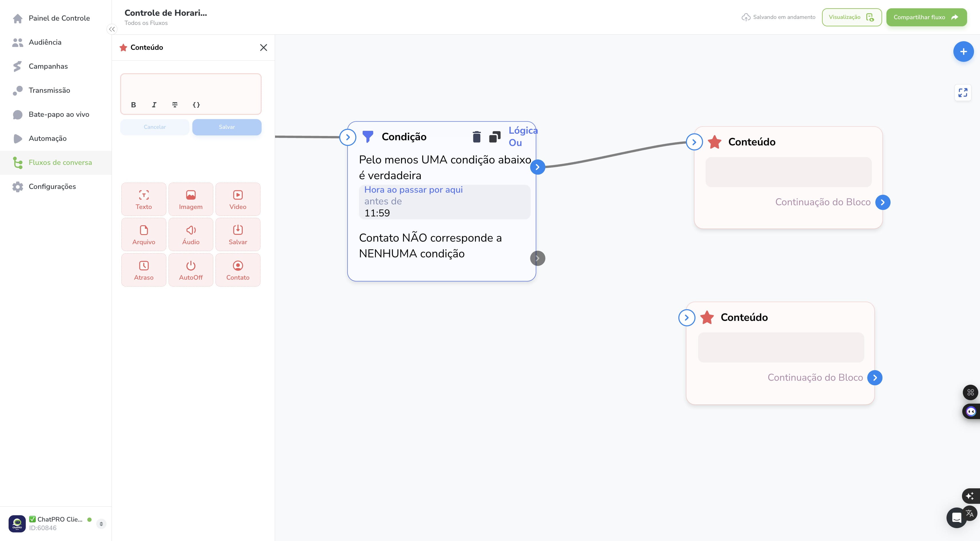Change the Lógica Ou condition operator
This screenshot has width=980, height=541.
523,137
